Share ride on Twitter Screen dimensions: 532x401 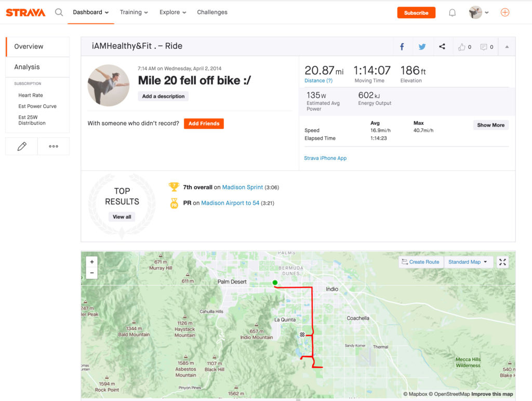(422, 47)
